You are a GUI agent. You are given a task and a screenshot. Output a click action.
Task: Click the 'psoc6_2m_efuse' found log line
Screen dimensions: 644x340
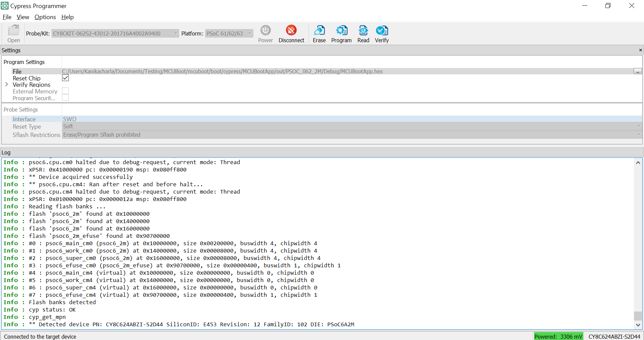pos(87,236)
